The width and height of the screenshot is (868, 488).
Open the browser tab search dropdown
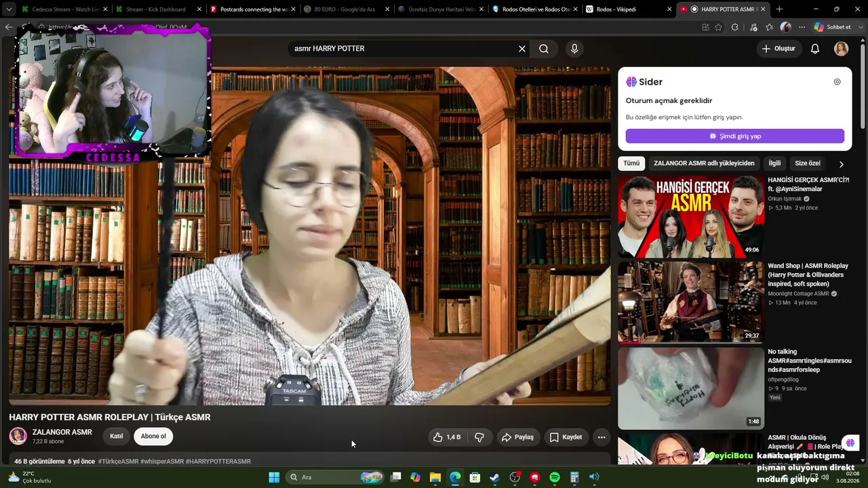click(x=8, y=9)
